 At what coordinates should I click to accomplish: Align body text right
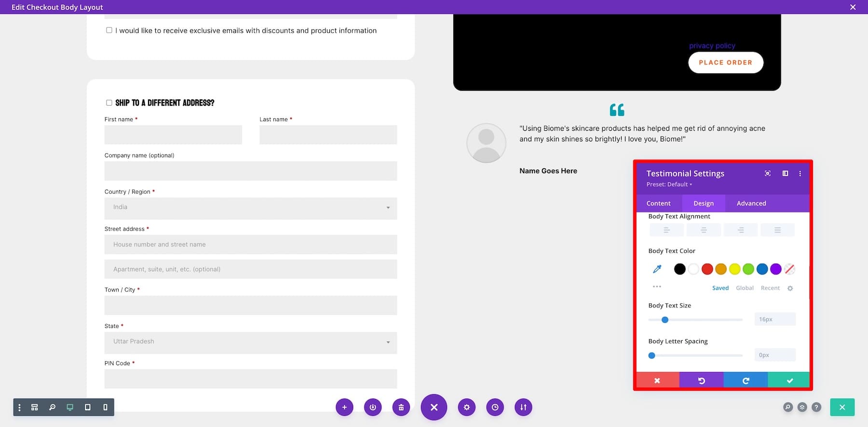tap(741, 230)
